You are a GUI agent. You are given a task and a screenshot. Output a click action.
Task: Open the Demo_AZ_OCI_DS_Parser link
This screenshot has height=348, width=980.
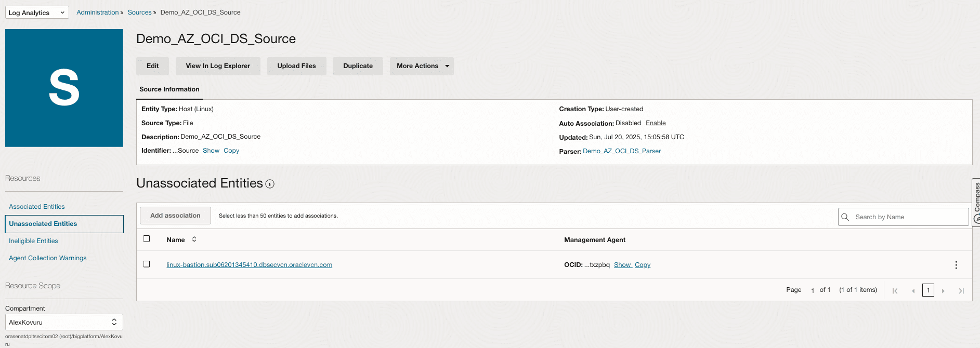point(622,151)
